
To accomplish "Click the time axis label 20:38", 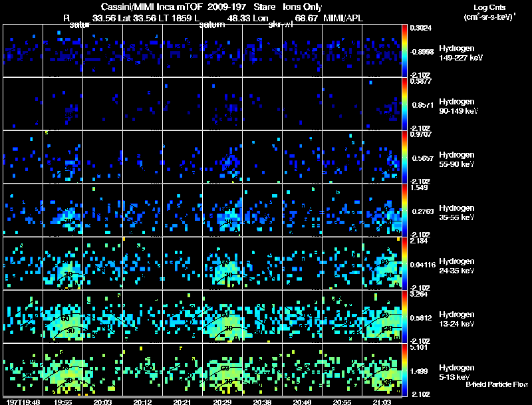I will (262, 402).
